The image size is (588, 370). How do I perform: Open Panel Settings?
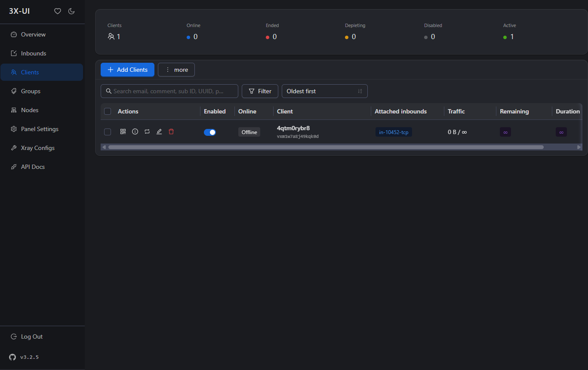pyautogui.click(x=42, y=129)
